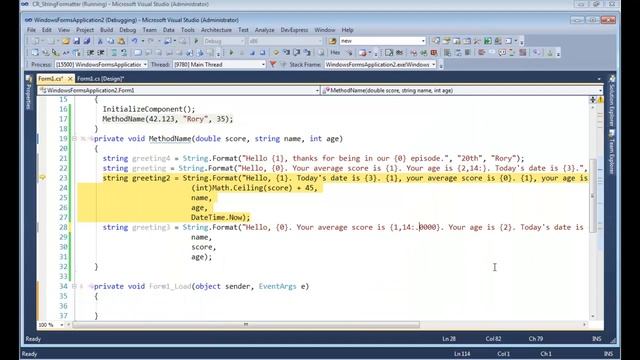Click the editor split handle above scrollbar
The width and height of the screenshot is (640, 360).
(593, 100)
